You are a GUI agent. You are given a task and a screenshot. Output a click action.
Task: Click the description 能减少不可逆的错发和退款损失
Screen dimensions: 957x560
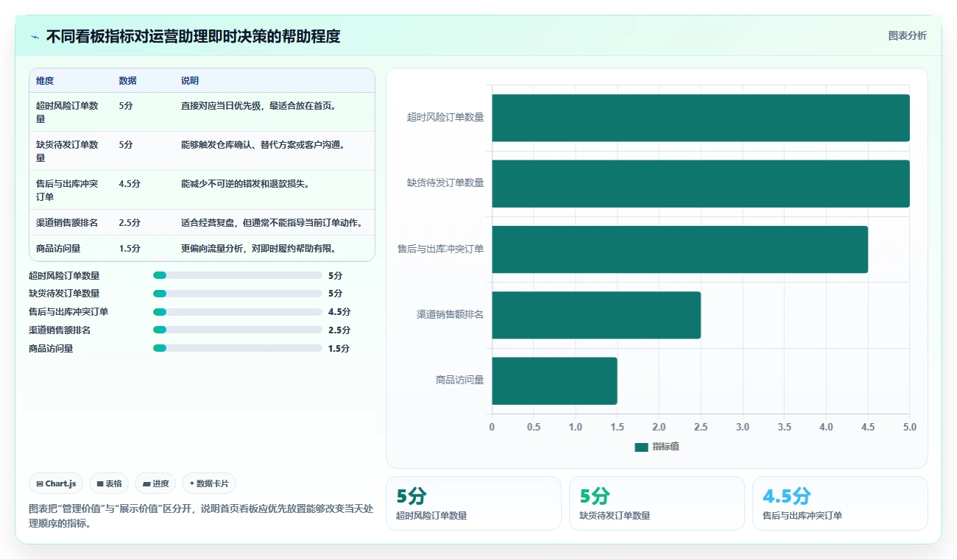245,183
